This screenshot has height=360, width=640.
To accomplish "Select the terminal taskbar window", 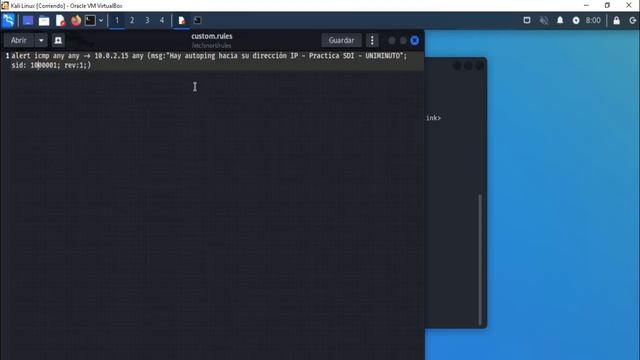I will click(197, 20).
